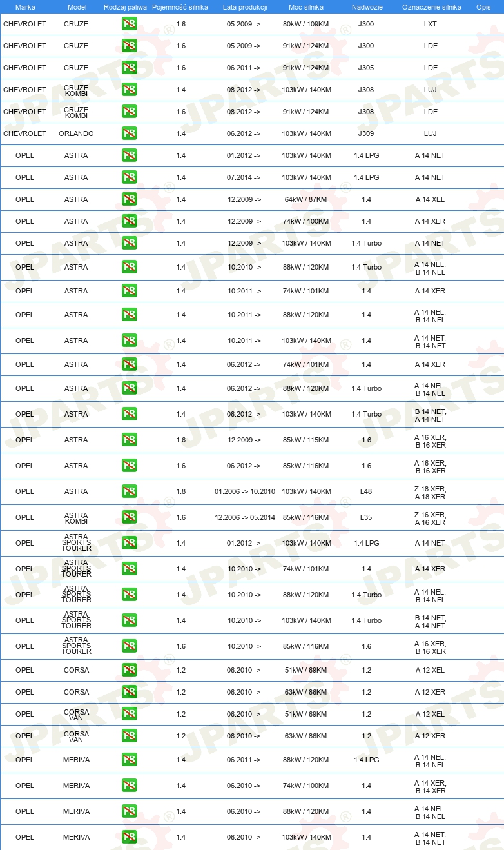Click the A 14 XEL engine code cell

(430, 199)
